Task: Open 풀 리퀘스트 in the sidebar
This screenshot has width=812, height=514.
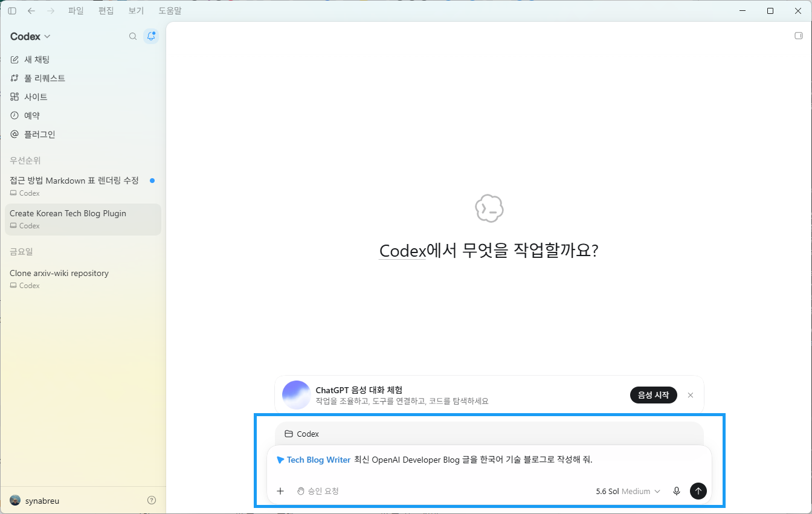Action: [x=83, y=78]
